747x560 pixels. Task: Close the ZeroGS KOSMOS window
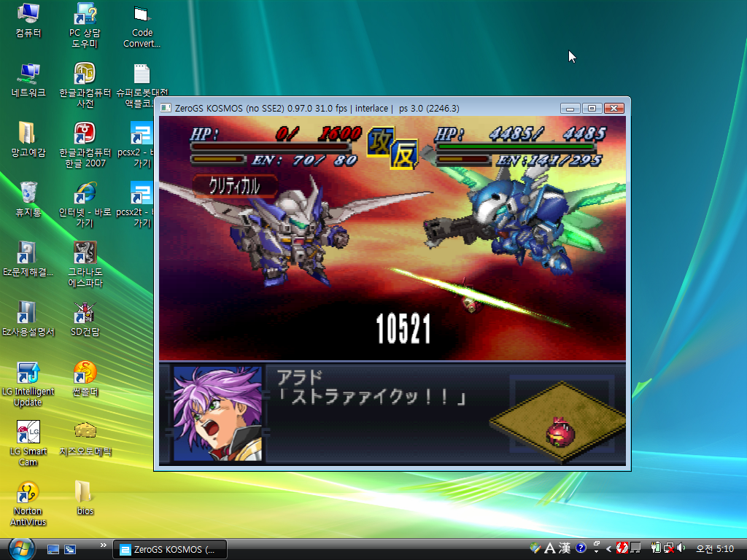coord(614,109)
